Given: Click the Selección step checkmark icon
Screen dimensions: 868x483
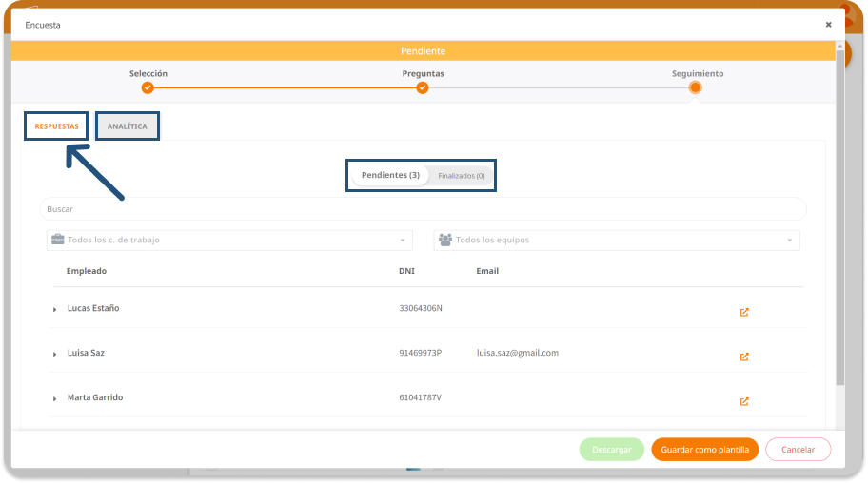Looking at the screenshot, I should click(x=148, y=88).
